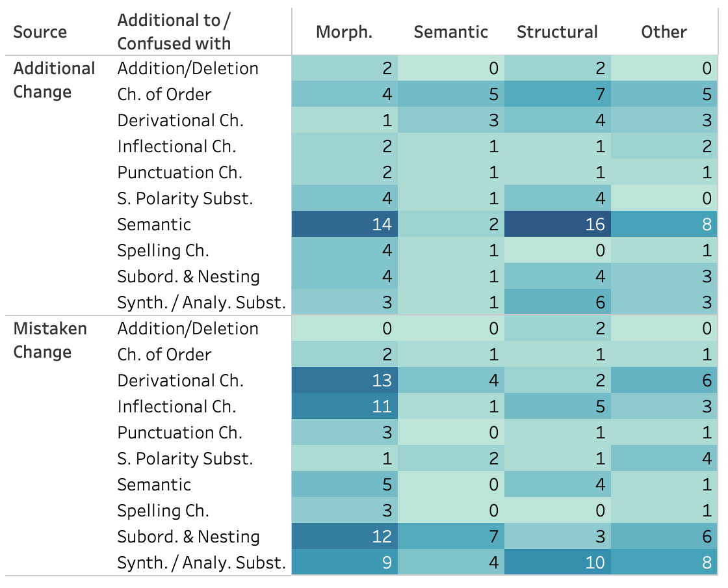Click the cell showing value 11
Viewport: 728px width, 588px height.
(x=344, y=407)
